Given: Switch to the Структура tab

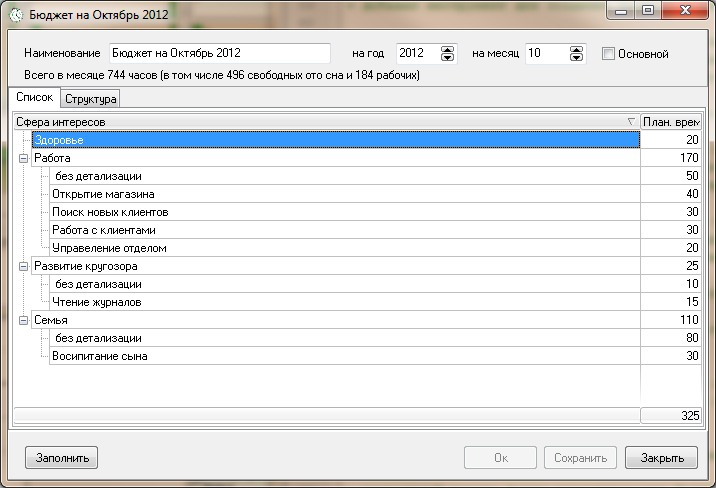Looking at the screenshot, I should [90, 99].
